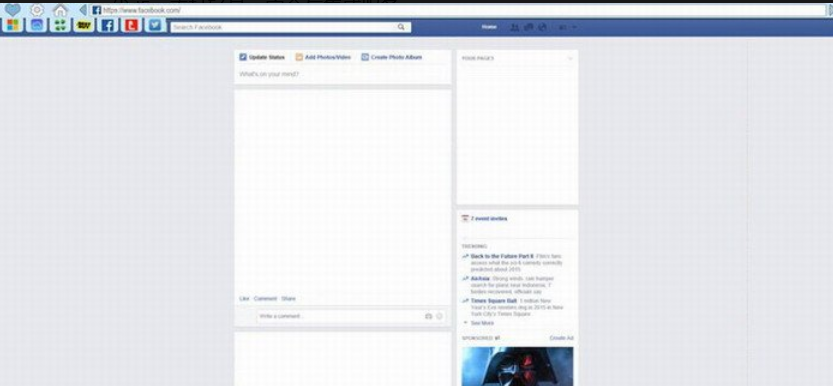Click the heart favorites icon
Image resolution: width=833 pixels, height=386 pixels.
12,10
